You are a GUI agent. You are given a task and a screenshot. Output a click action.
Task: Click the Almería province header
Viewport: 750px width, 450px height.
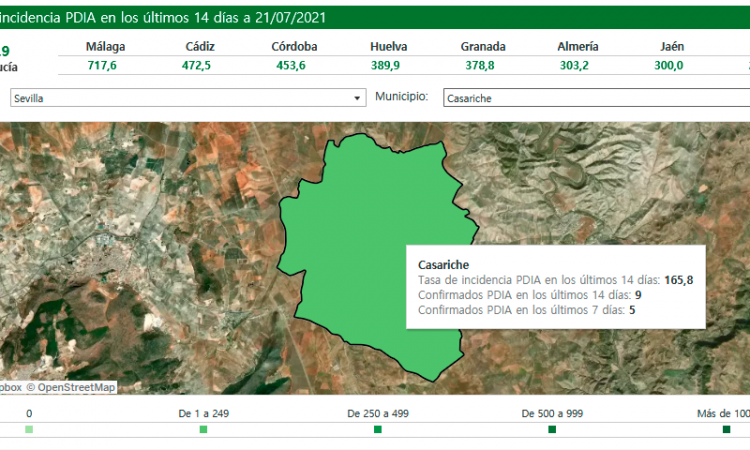point(579,47)
